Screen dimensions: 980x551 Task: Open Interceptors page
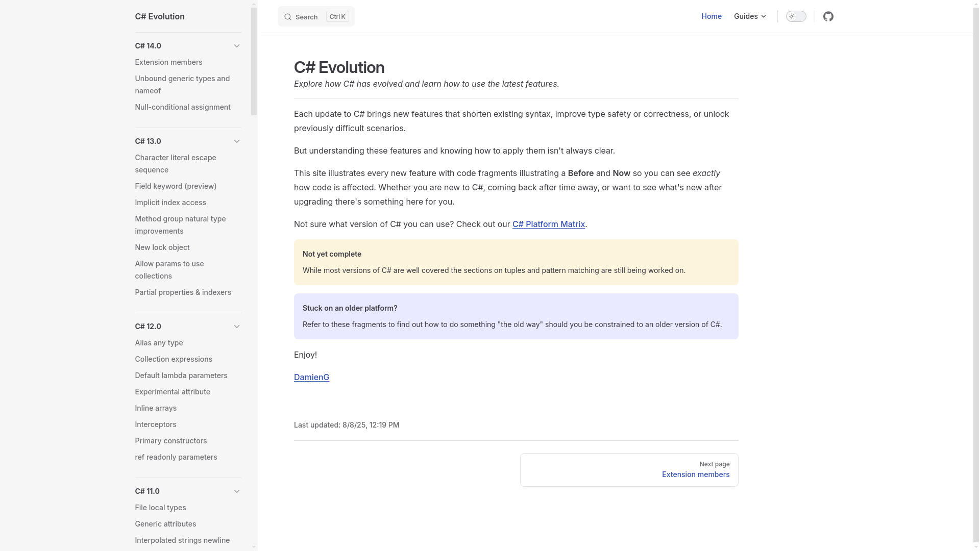point(156,424)
